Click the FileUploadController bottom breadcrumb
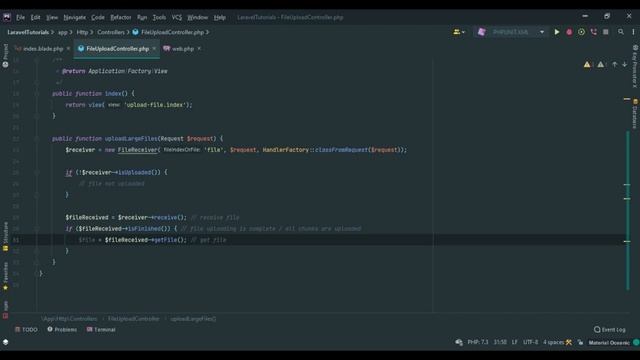640x360 pixels. pyautogui.click(x=134, y=319)
